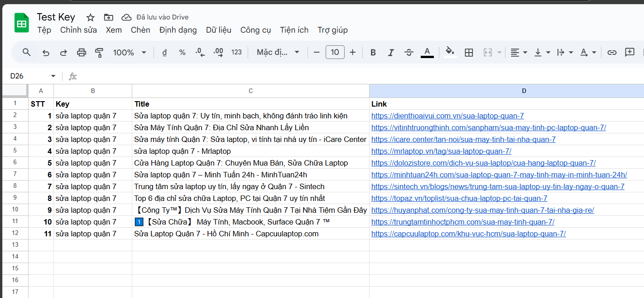Select the paint format tool

(x=99, y=52)
